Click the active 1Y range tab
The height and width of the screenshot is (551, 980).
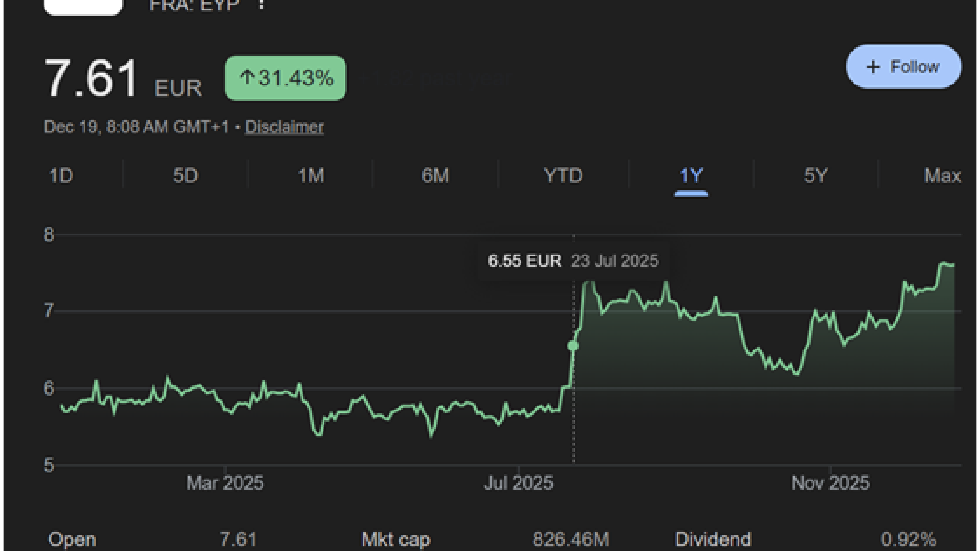tap(691, 176)
